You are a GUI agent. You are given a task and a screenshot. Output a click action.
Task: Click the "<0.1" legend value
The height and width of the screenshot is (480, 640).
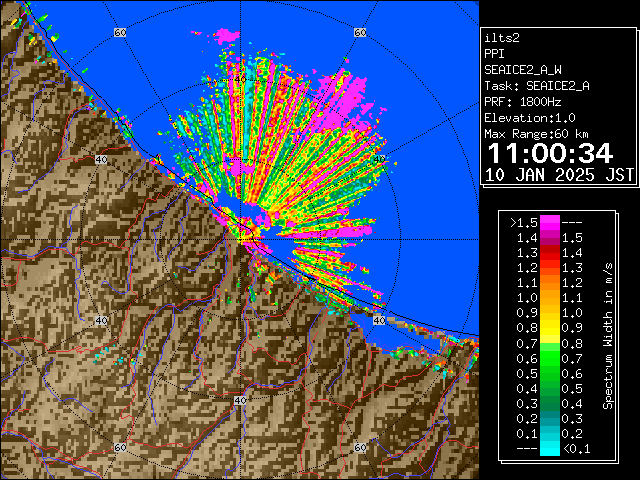(x=576, y=449)
